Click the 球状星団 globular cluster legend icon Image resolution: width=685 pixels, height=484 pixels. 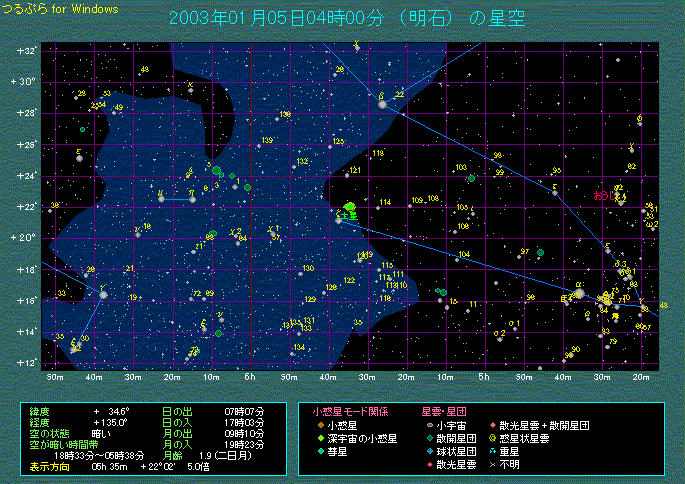(x=428, y=451)
